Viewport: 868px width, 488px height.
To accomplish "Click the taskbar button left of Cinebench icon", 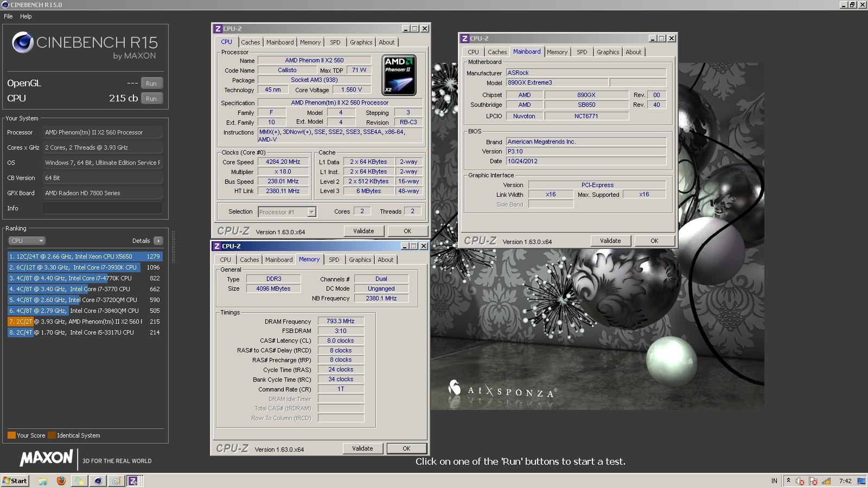I will point(79,481).
